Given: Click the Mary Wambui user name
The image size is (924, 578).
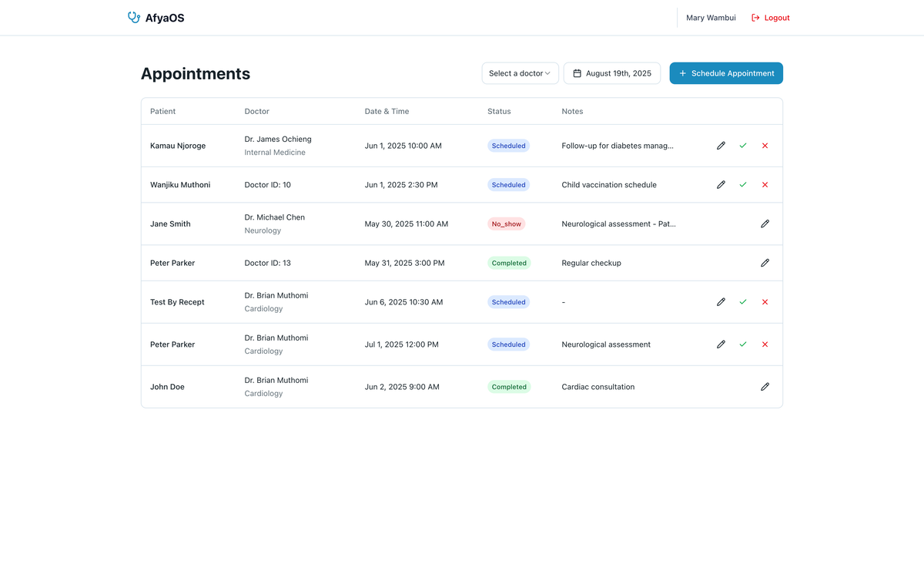Looking at the screenshot, I should point(711,18).
